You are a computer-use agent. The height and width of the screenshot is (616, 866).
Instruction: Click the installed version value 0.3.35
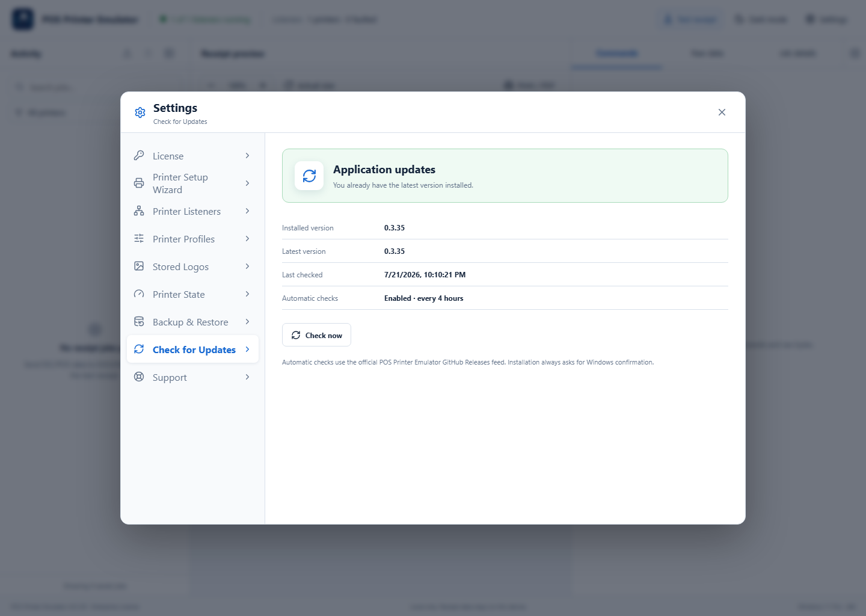(x=395, y=228)
